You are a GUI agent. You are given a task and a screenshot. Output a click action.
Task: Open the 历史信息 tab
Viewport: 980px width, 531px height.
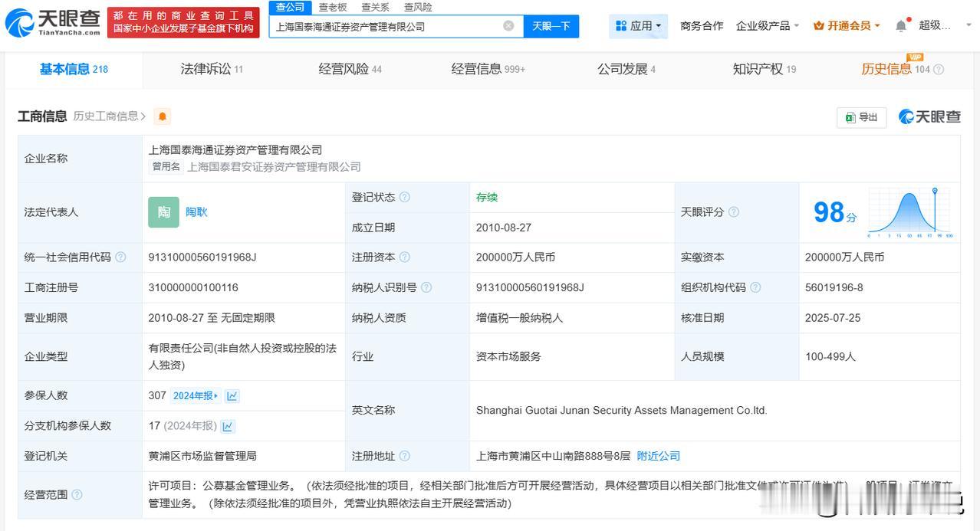pos(895,69)
